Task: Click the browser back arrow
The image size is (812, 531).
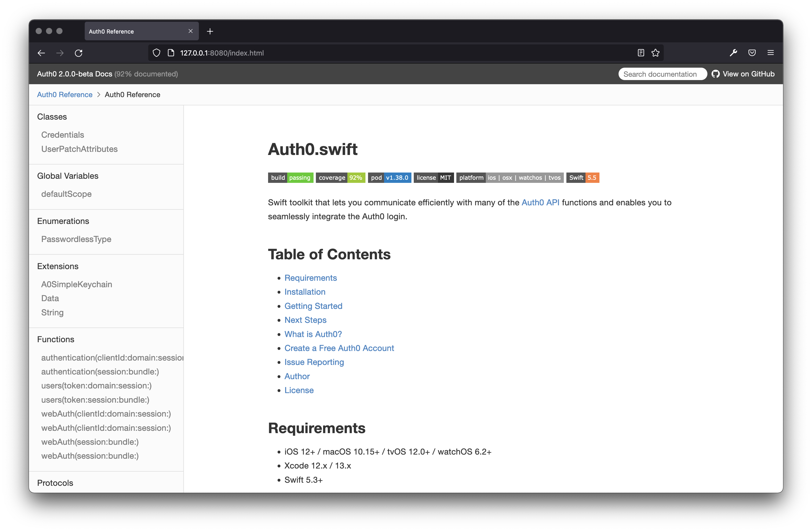Action: (41, 53)
